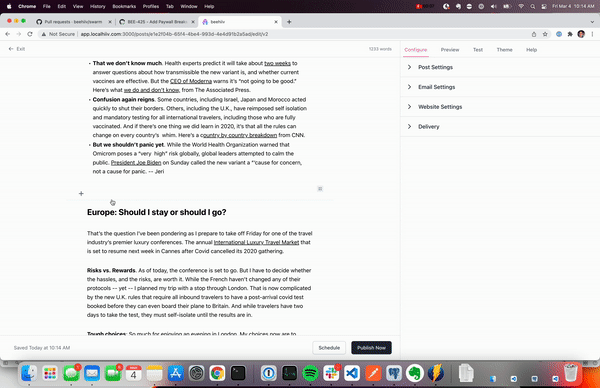Open Spotify from the dock
This screenshot has width=600, height=388.
click(x=310, y=373)
